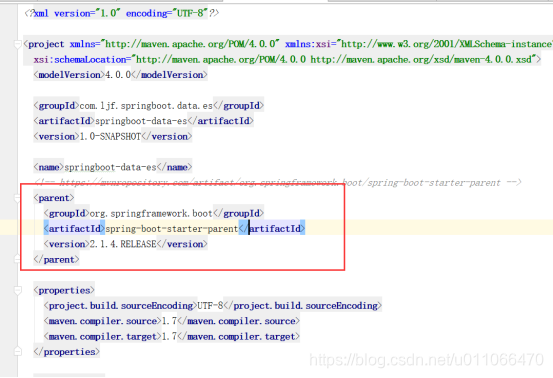This screenshot has height=378, width=553.
Task: Click springboot-data-es inside the name tag
Action: pyautogui.click(x=110, y=167)
